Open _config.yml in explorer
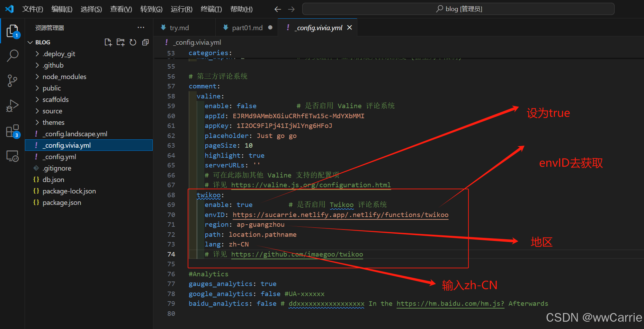 coord(89,157)
